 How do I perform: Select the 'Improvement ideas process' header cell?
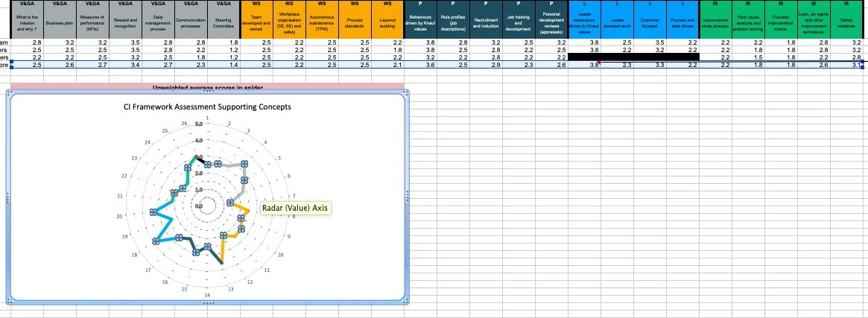pos(715,23)
